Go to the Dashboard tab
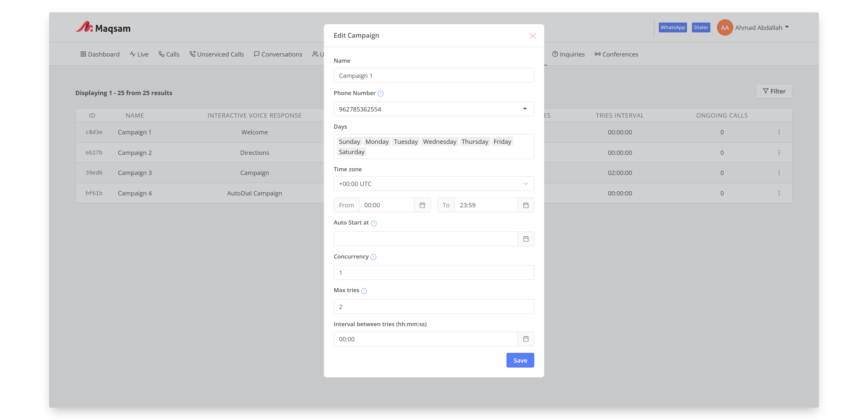The height and width of the screenshot is (420, 868). pos(100,54)
